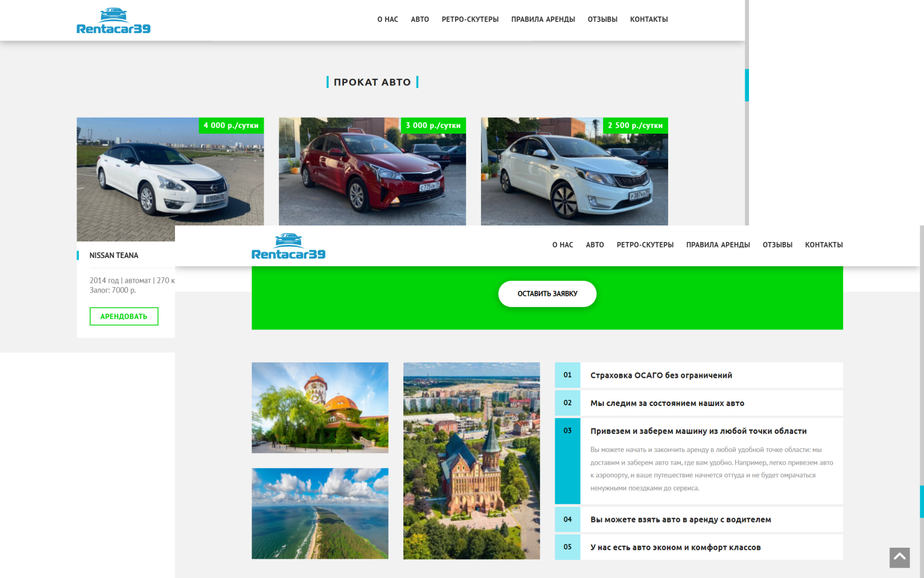
Task: Open ПРАВИЛА АРЕНДЫ in the upper menu
Action: point(543,19)
